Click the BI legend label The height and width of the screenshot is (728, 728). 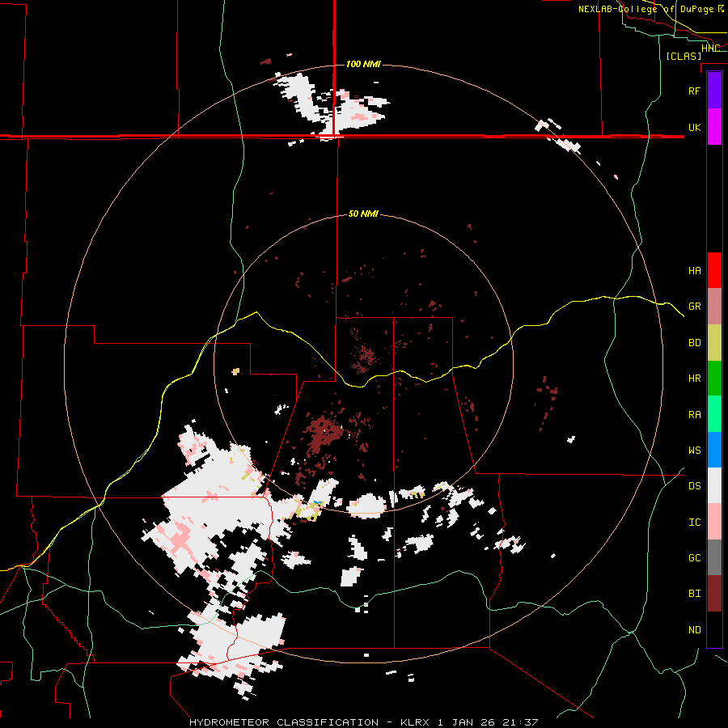[x=694, y=594]
